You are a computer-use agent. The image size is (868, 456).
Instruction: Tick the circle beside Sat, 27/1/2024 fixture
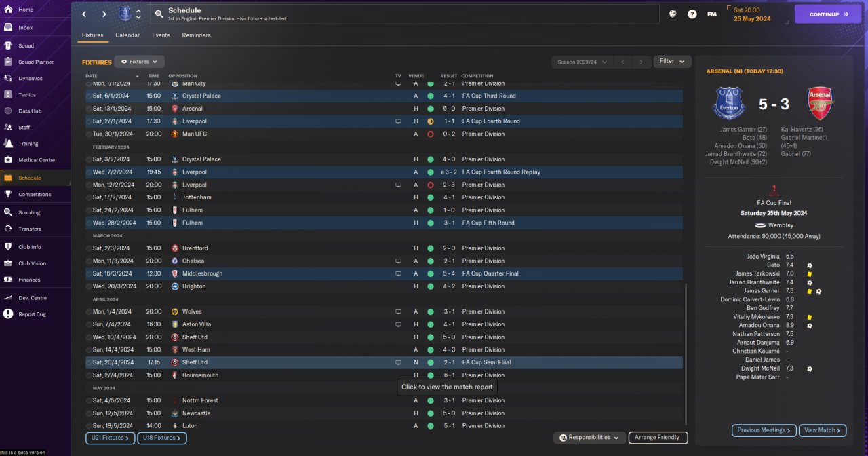89,121
